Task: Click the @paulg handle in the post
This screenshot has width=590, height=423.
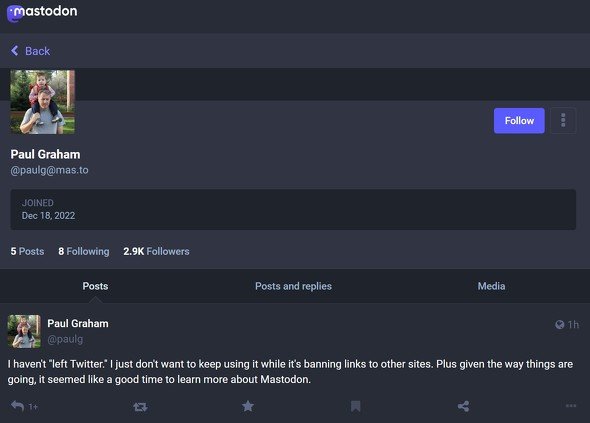Action: (65, 339)
